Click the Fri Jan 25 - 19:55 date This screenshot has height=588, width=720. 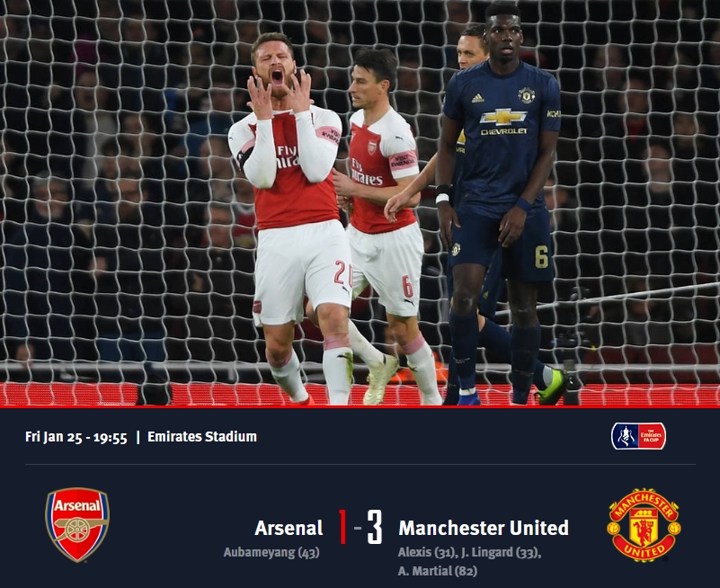76,437
